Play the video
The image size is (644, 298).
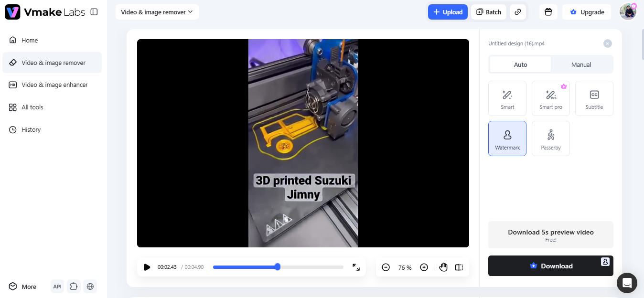tap(147, 267)
